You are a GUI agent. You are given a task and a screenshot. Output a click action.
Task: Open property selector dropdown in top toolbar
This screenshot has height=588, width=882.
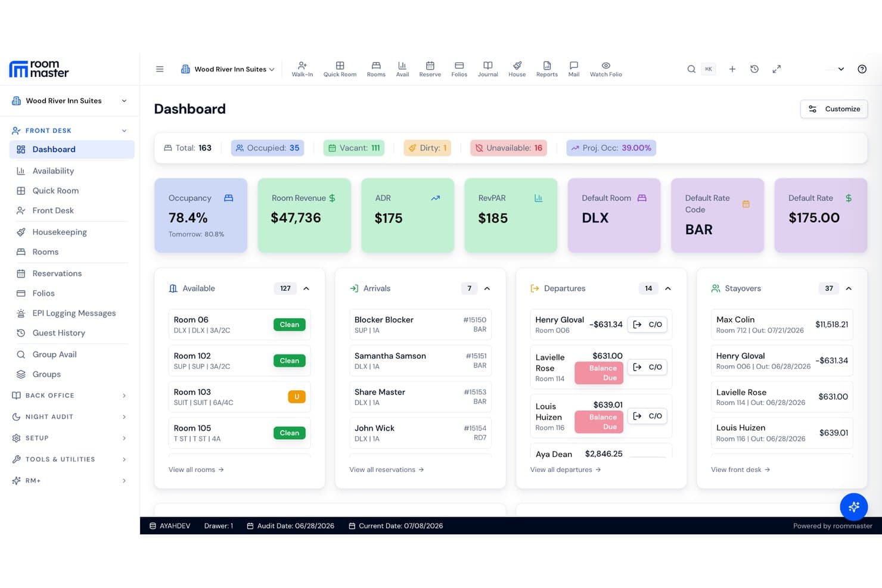[x=228, y=69]
